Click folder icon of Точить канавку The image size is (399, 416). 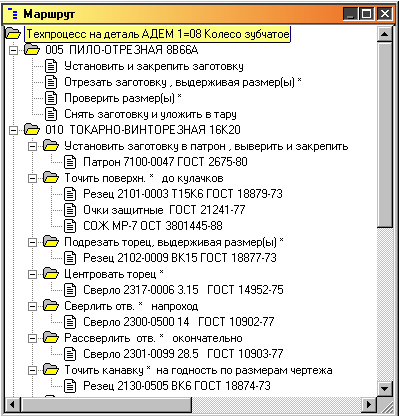51,370
